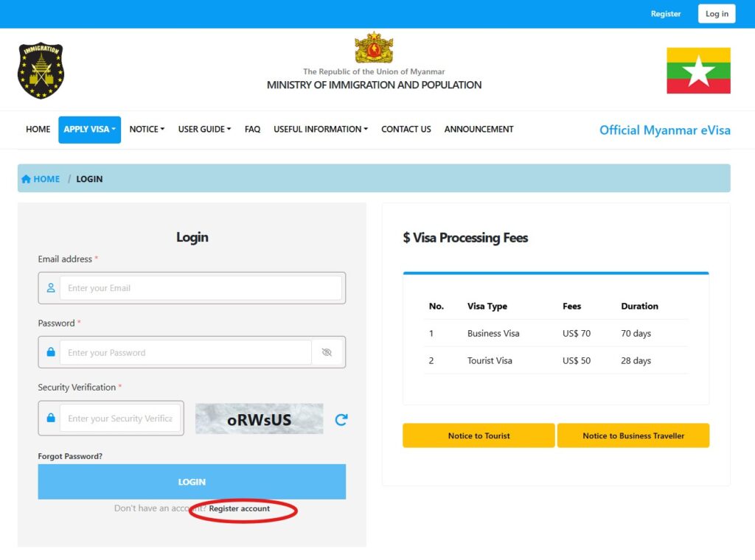Viewport: 755px width, 560px height.
Task: Open the Notice dropdown menu
Action: (147, 130)
